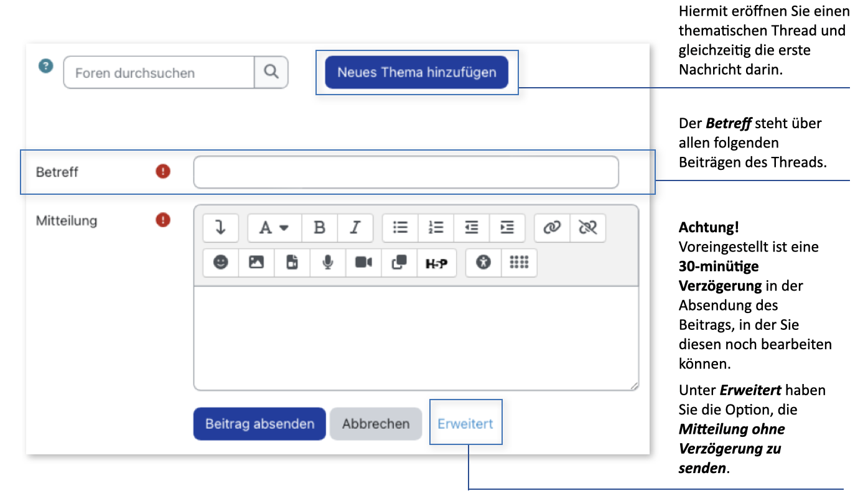Open the emoji picker
Viewport: 868px width, 501px height.
pos(220,263)
